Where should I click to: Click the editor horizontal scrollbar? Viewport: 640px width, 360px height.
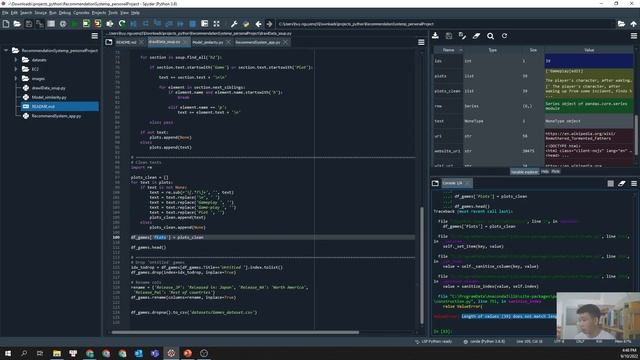(x=235, y=332)
